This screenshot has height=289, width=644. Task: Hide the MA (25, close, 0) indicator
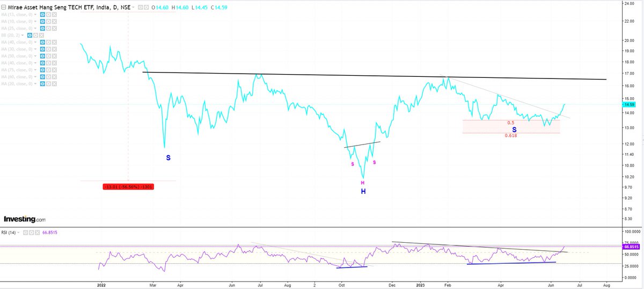coord(42,28)
